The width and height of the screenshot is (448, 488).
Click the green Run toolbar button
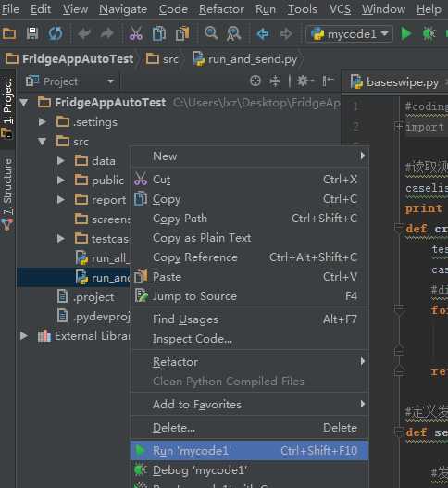coord(406,33)
